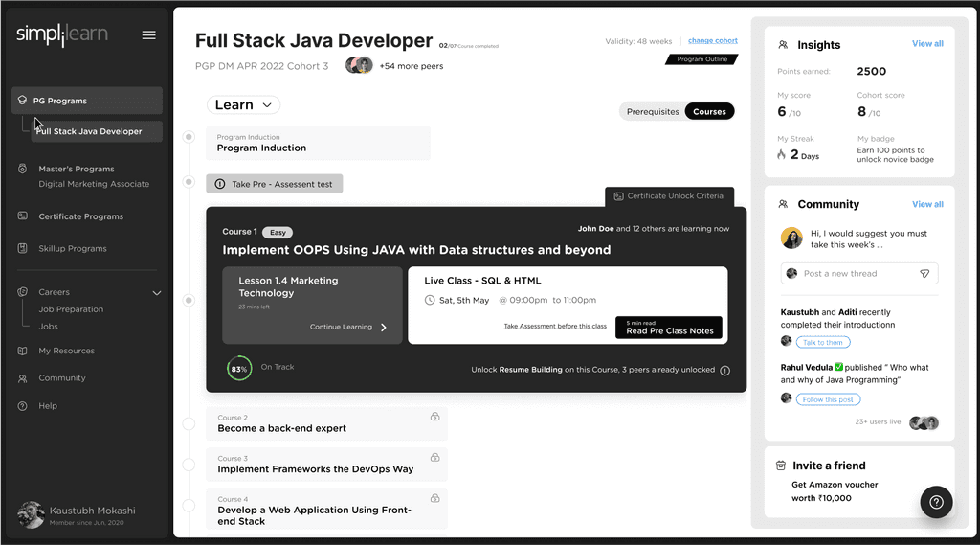980x545 pixels.
Task: Click the Post a new thread field
Action: [859, 273]
